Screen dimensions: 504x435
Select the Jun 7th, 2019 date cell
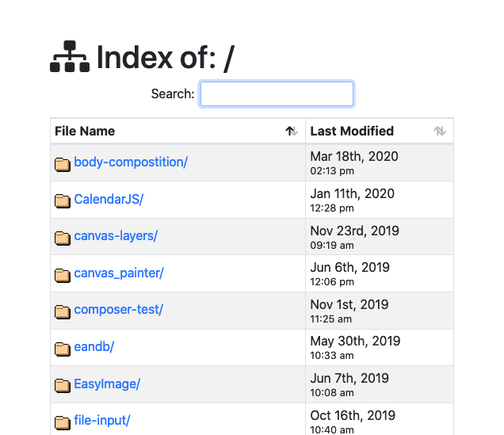tap(380, 384)
